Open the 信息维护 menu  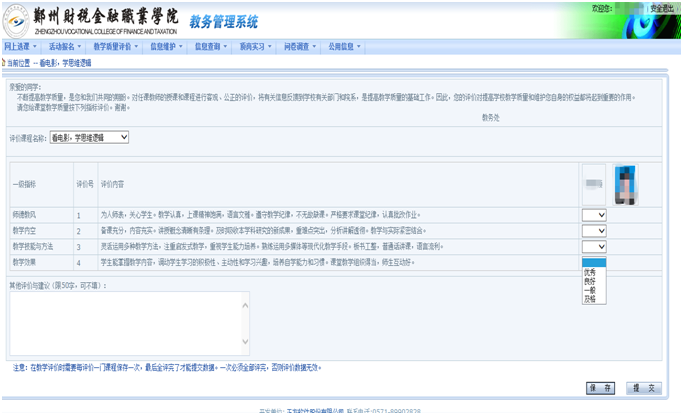[x=166, y=47]
